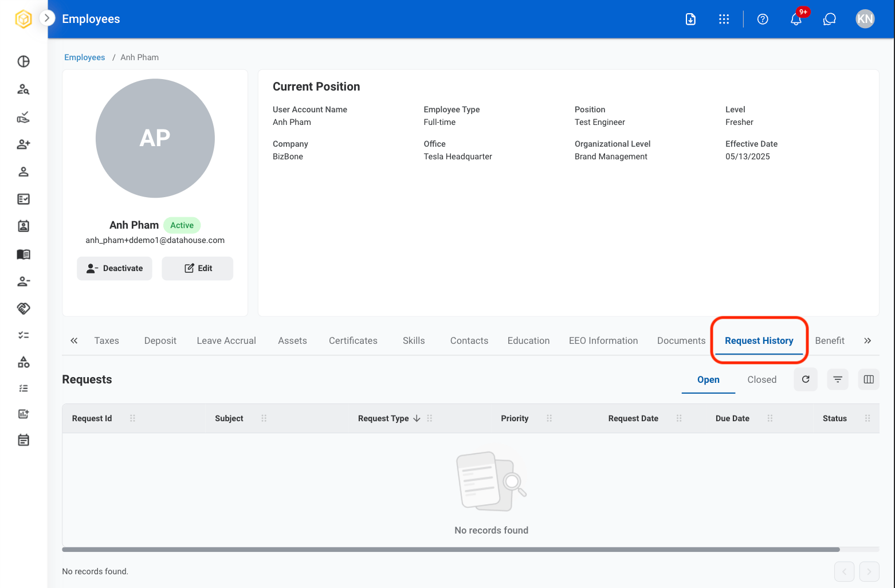This screenshot has height=588, width=895.
Task: Open the requests filter options
Action: (838, 379)
